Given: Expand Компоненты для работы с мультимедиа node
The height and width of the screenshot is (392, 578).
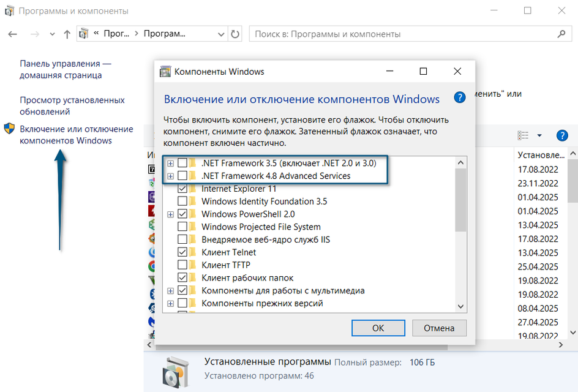Looking at the screenshot, I should click(x=170, y=290).
